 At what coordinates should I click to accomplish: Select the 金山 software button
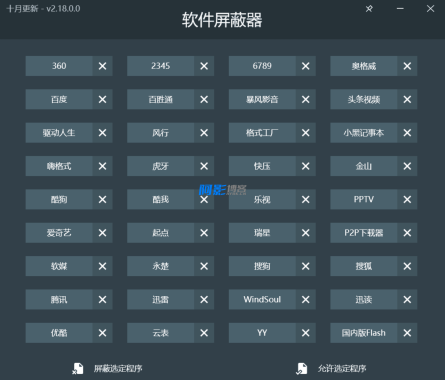[364, 166]
